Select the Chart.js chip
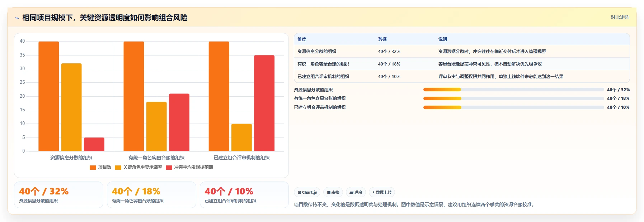The height and width of the screenshot is (222, 644). (307, 192)
